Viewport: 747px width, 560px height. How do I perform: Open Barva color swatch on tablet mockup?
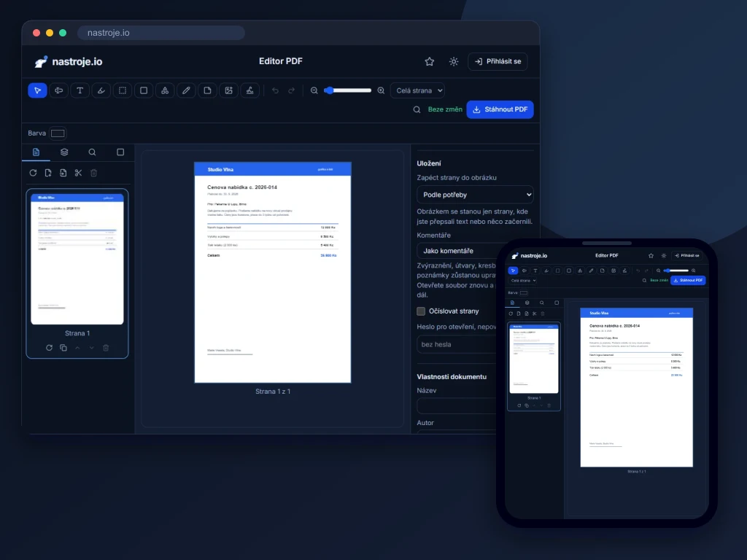[524, 293]
